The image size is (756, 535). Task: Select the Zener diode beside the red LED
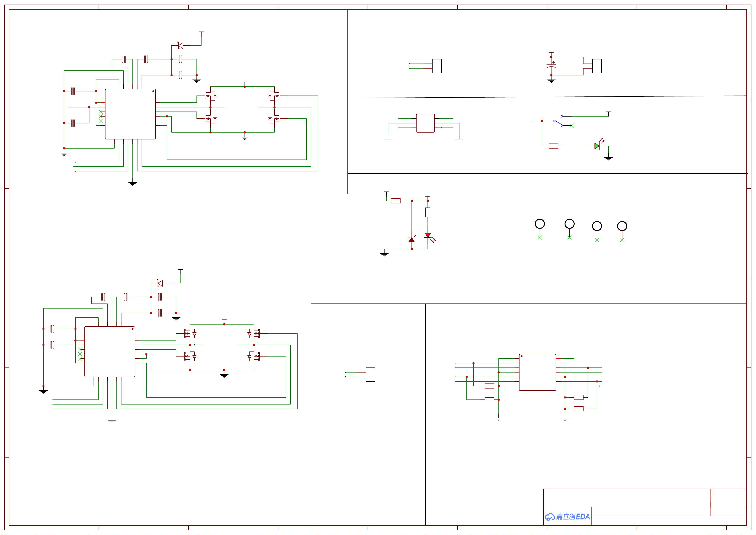pos(412,240)
